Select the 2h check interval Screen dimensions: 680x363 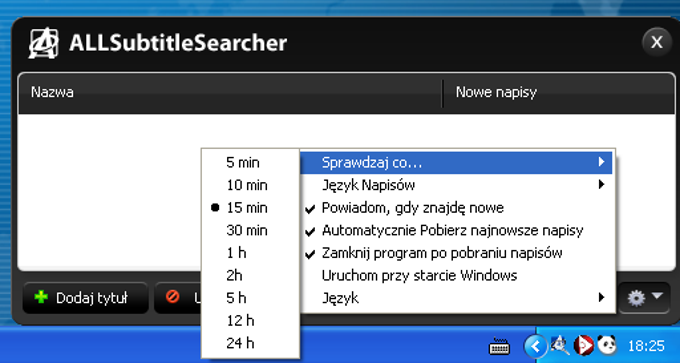coord(250,275)
